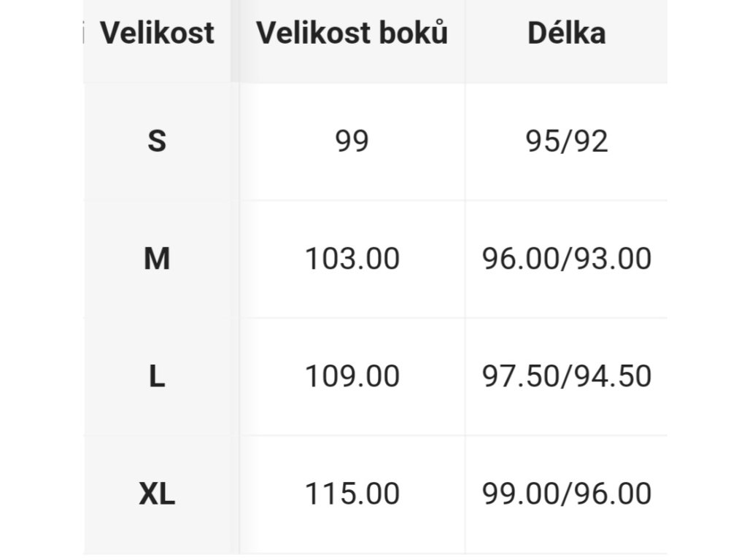The image size is (747, 560).
Task: Click 93.00 in the M length cell
Action: [612, 259]
